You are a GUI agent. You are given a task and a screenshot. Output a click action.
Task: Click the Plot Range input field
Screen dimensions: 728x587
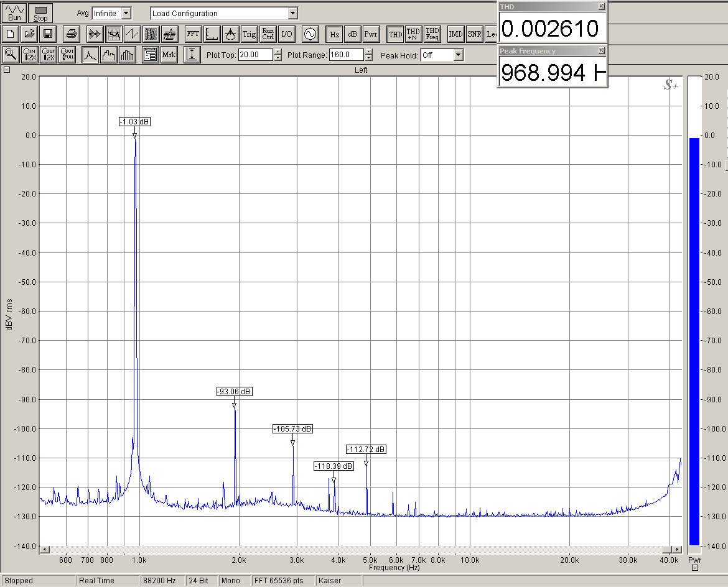pos(347,55)
